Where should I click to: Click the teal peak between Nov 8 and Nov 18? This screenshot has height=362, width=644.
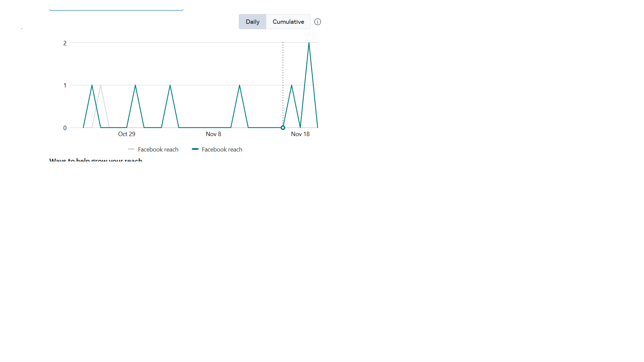pos(239,86)
